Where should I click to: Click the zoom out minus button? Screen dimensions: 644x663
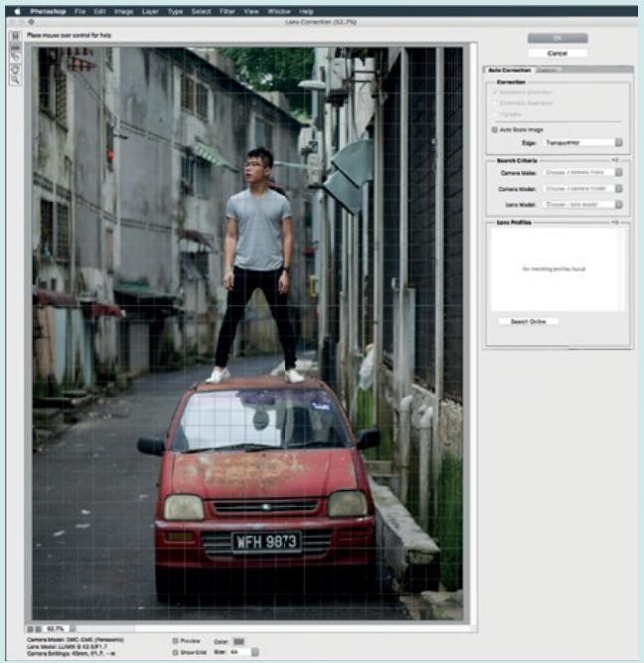tap(30, 629)
